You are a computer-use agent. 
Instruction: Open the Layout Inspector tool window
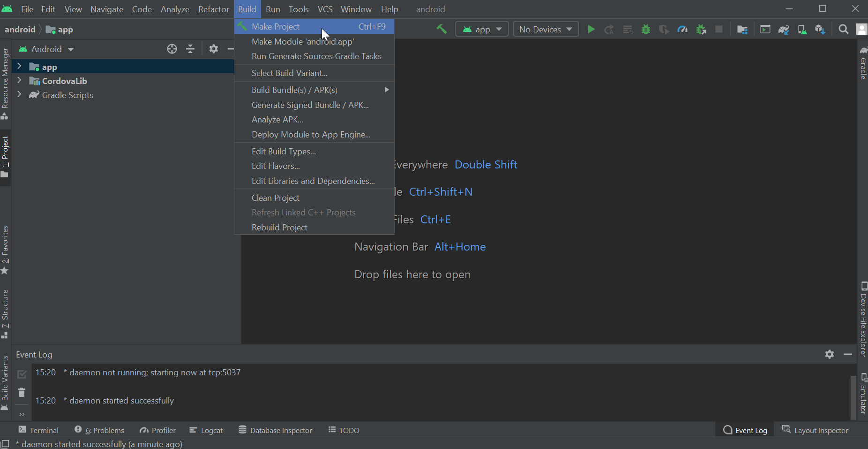[x=816, y=430]
